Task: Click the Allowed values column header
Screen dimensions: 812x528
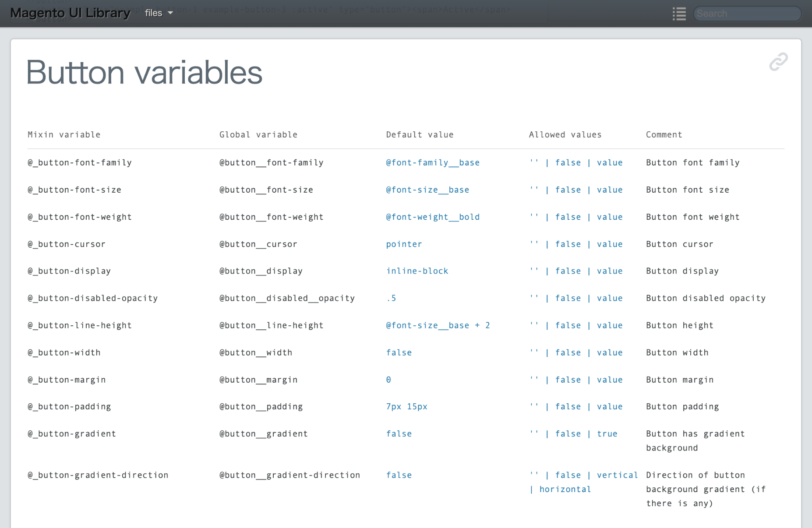Action: point(565,134)
